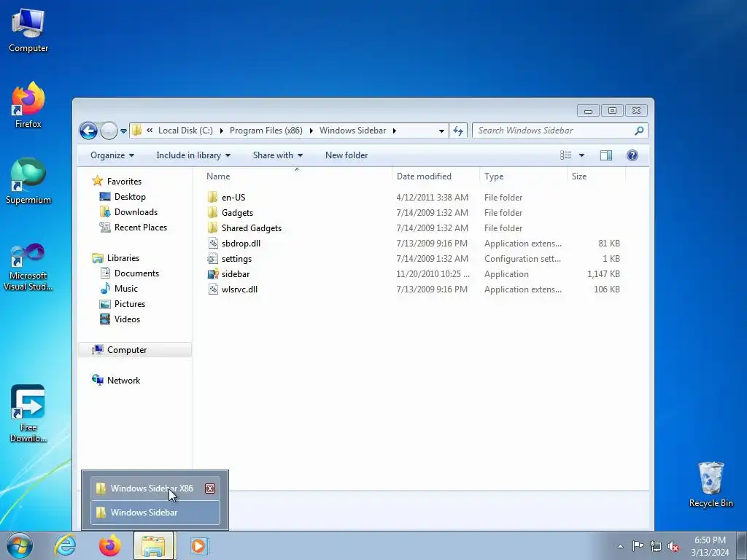
Task: Go back with the Explorer back arrow
Action: (x=88, y=131)
